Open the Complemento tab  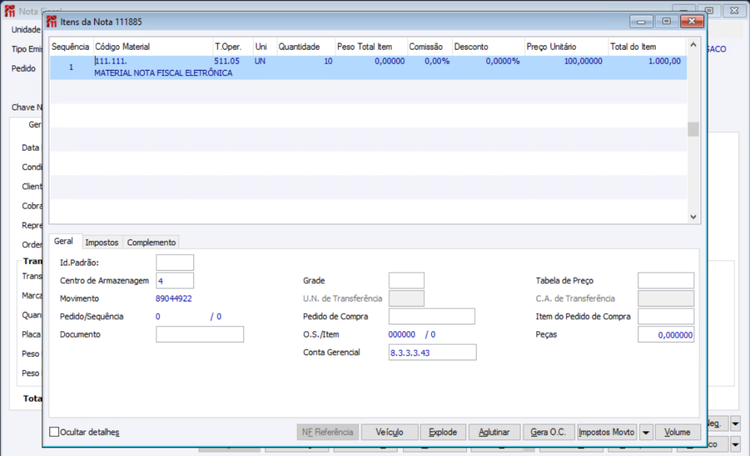pos(151,243)
